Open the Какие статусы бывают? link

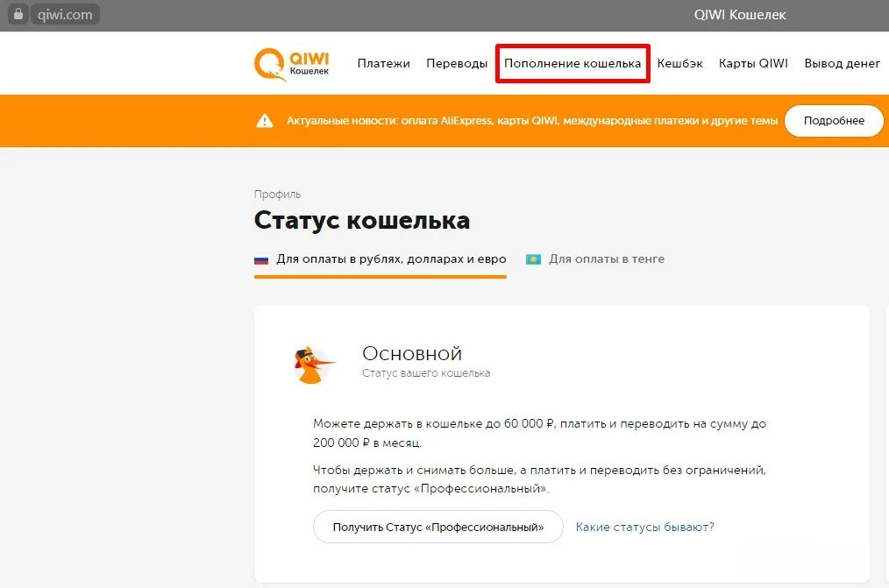[644, 527]
